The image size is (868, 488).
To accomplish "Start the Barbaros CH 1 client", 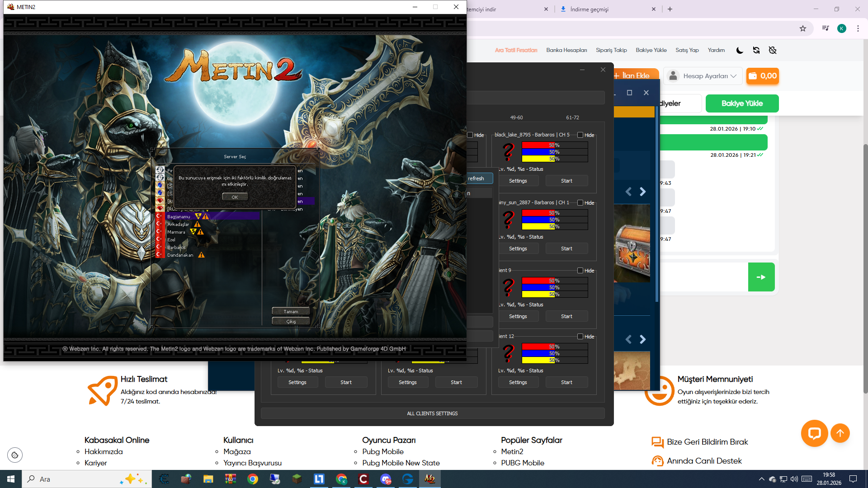I will [567, 249].
